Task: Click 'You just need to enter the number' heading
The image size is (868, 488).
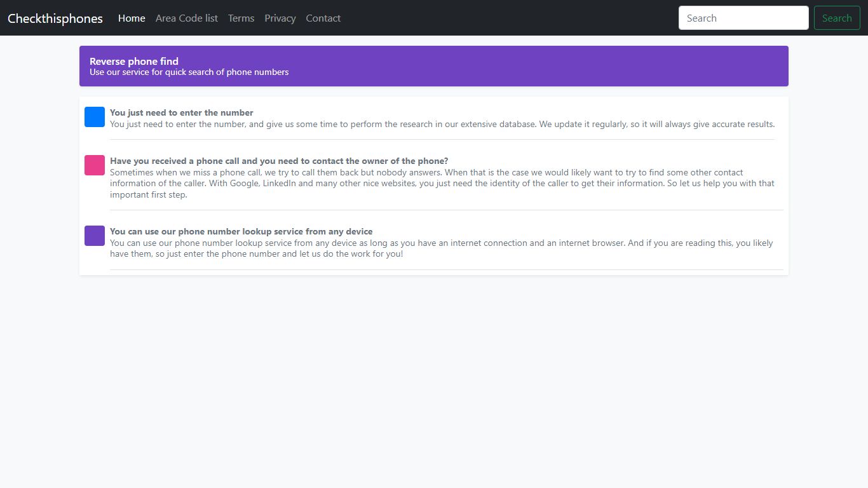Action: (x=182, y=112)
